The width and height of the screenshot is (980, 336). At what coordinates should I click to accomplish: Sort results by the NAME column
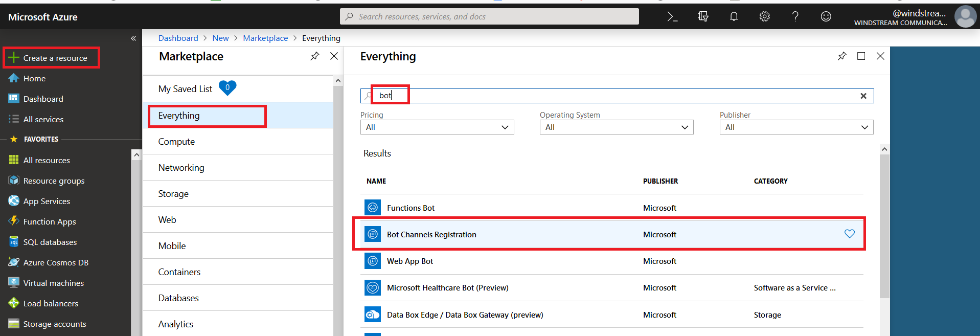[376, 181]
